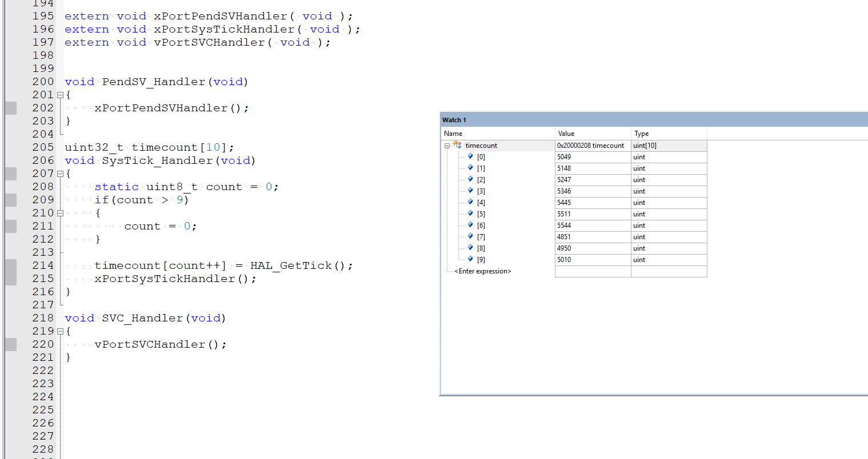The height and width of the screenshot is (459, 868).
Task: Click the element icon of timecount [5]
Action: (x=470, y=214)
